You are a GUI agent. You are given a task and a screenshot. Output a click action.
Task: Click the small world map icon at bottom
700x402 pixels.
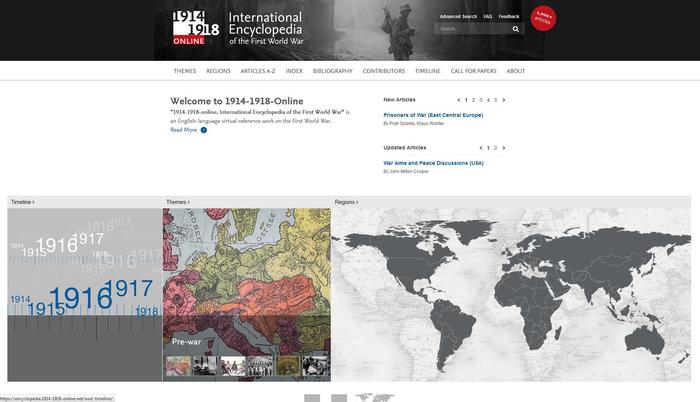click(x=374, y=398)
